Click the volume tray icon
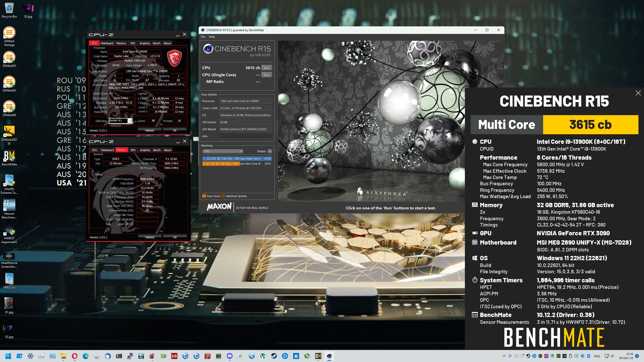The height and width of the screenshot is (362, 644). pyautogui.click(x=612, y=356)
